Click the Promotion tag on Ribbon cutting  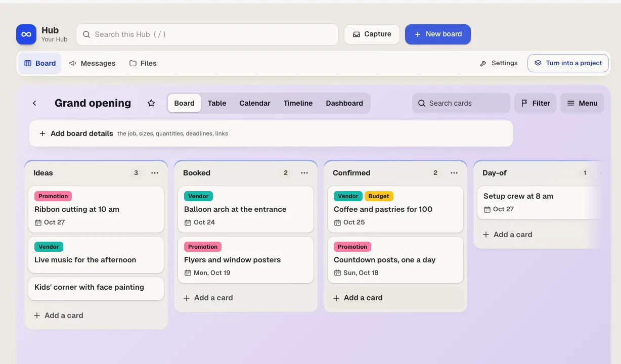(x=53, y=196)
